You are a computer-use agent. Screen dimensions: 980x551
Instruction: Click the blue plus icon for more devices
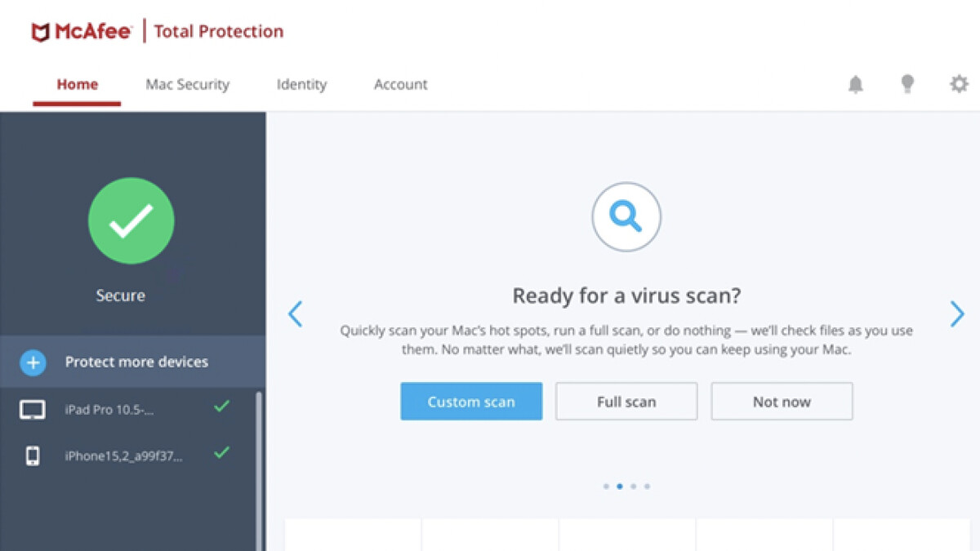tap(33, 362)
